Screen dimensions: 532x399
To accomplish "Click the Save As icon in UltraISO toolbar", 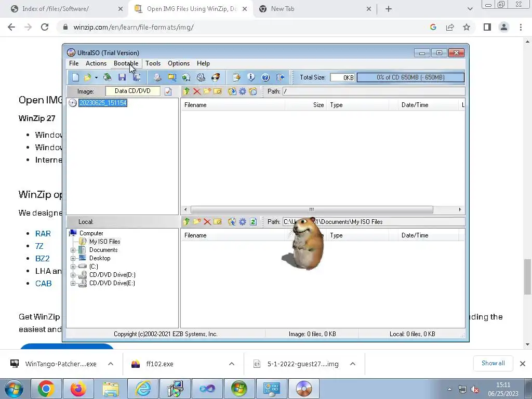I will click(x=137, y=77).
